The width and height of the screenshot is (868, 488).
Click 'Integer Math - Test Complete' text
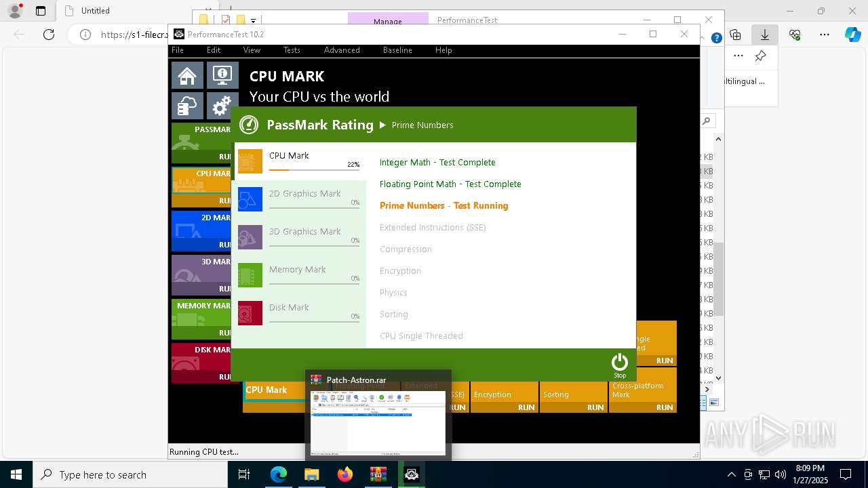[437, 162]
